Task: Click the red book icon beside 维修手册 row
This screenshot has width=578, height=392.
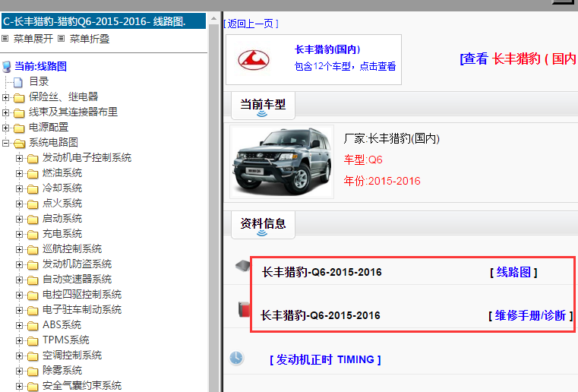Action: point(244,309)
